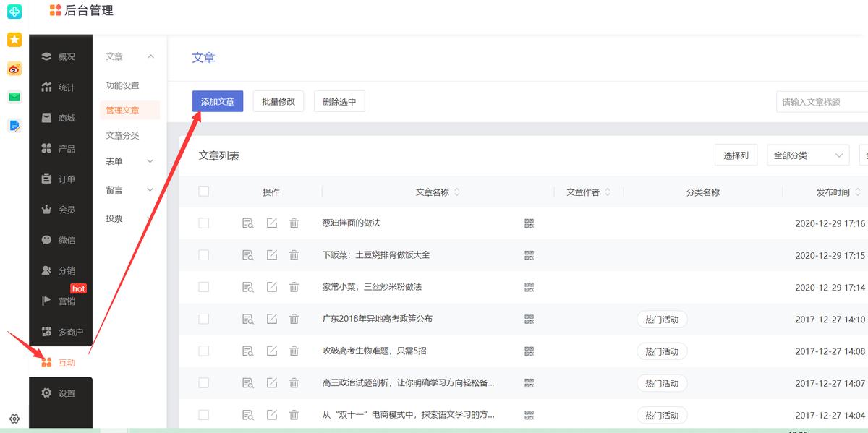The width and height of the screenshot is (868, 433).
Task: Switch to 文章分类 menu item
Action: coord(124,134)
